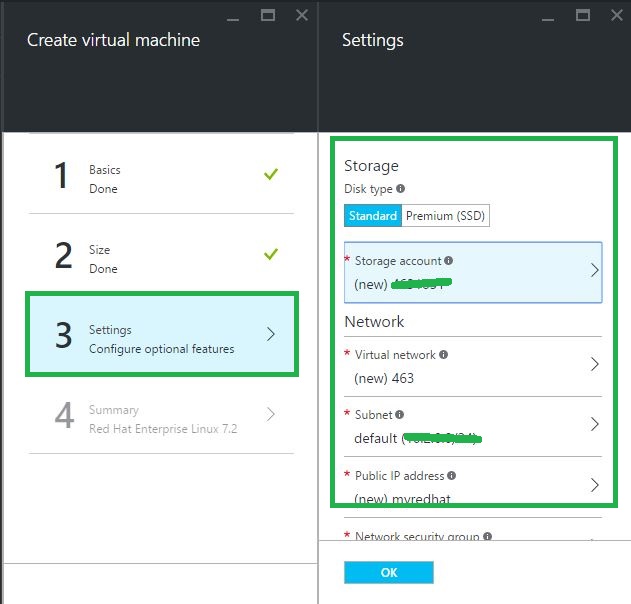Screen dimensions: 631x604
Task: Click the Public IP address info icon
Action: pyautogui.click(x=452, y=476)
